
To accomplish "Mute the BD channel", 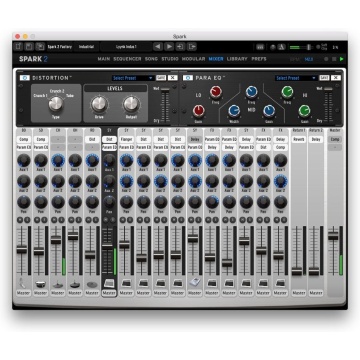I will [x=20, y=220].
